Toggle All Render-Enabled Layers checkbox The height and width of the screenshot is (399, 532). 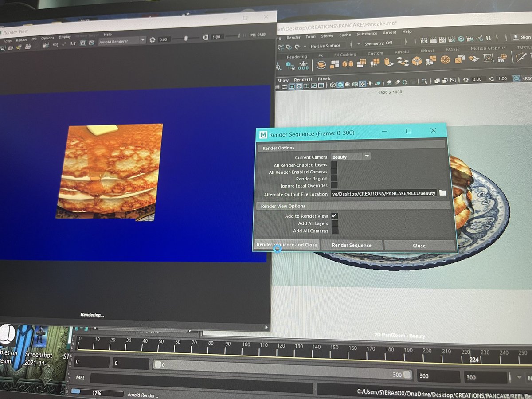click(334, 164)
